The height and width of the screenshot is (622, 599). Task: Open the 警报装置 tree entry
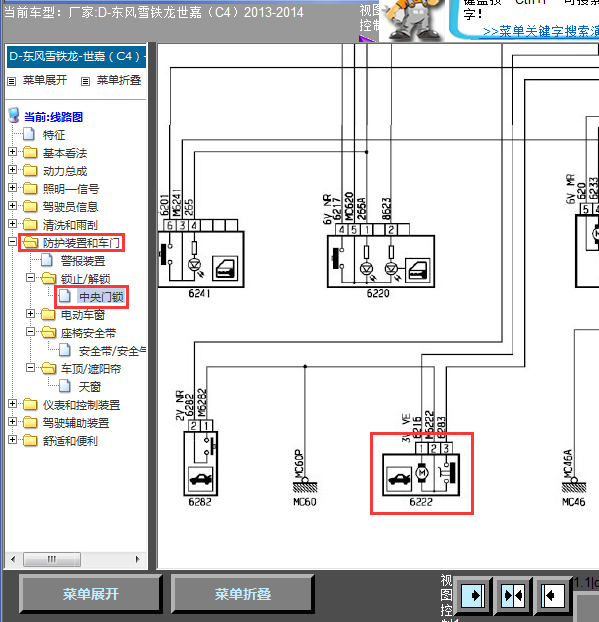tap(83, 261)
